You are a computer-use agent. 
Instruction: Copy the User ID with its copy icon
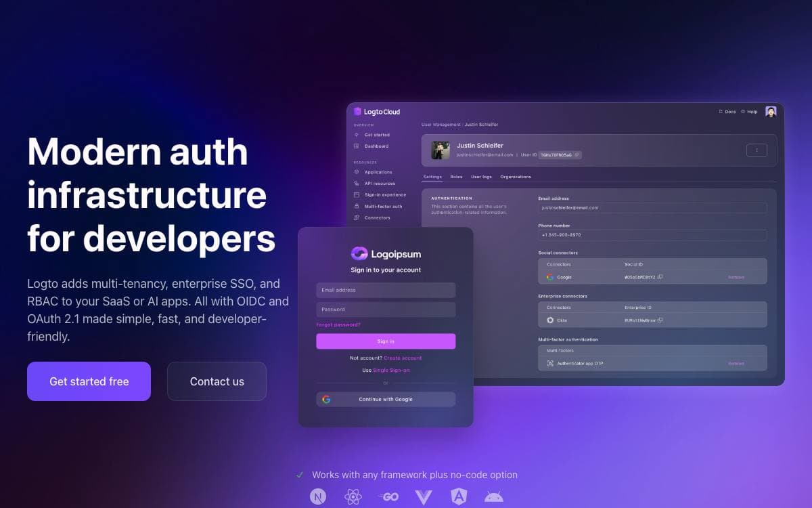577,155
